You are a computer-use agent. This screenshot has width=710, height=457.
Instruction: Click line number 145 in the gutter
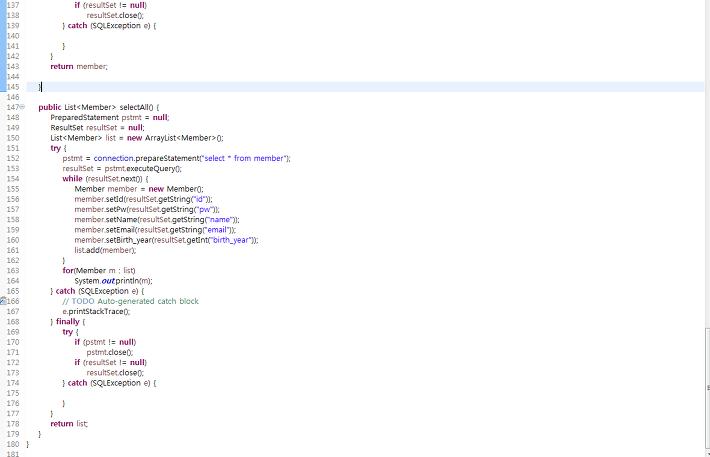13,87
